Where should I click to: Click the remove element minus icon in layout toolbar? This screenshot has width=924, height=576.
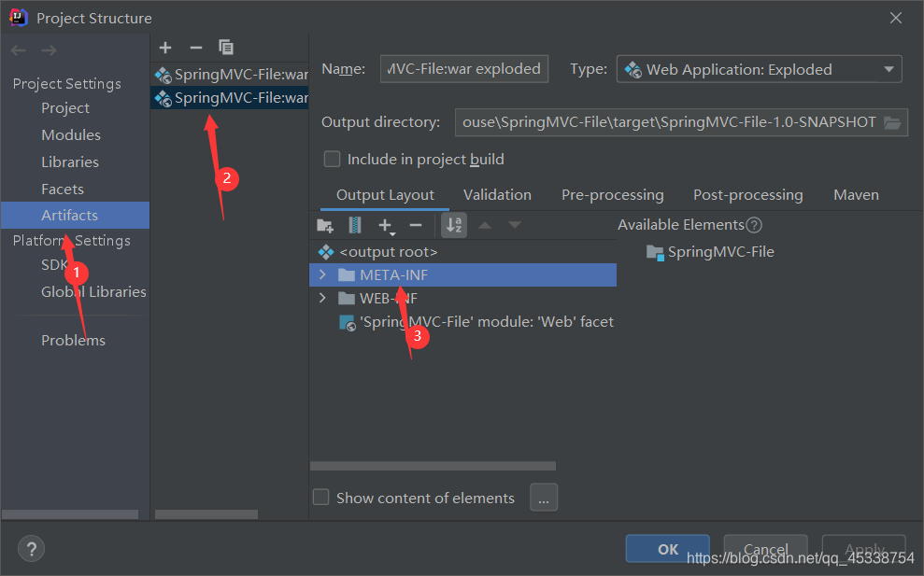(416, 225)
